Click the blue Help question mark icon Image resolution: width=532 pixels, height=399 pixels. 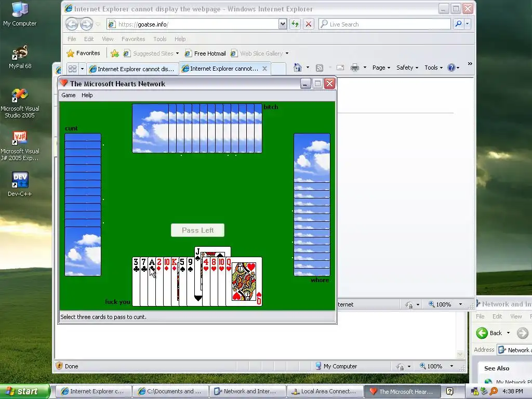(451, 68)
